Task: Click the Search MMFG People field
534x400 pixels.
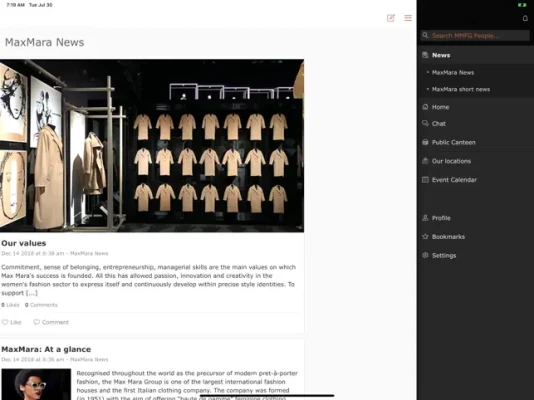Action: (475, 35)
